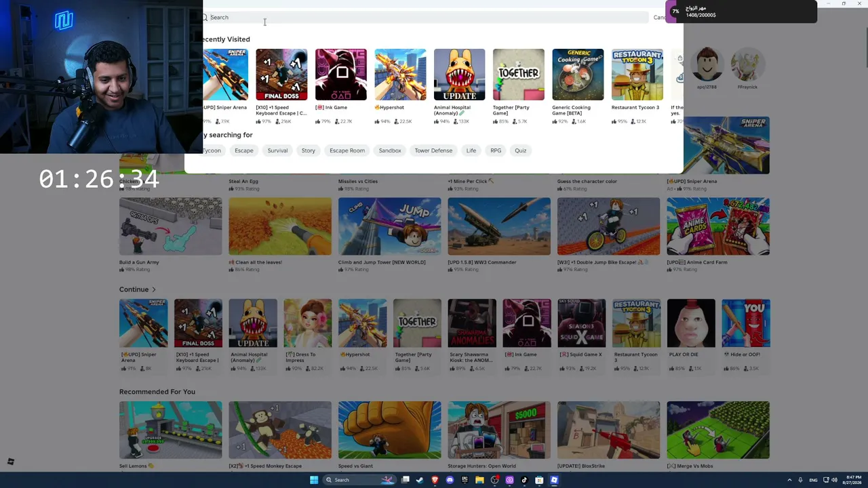Open the clock and date panel
This screenshot has height=488, width=868.
pyautogui.click(x=852, y=480)
